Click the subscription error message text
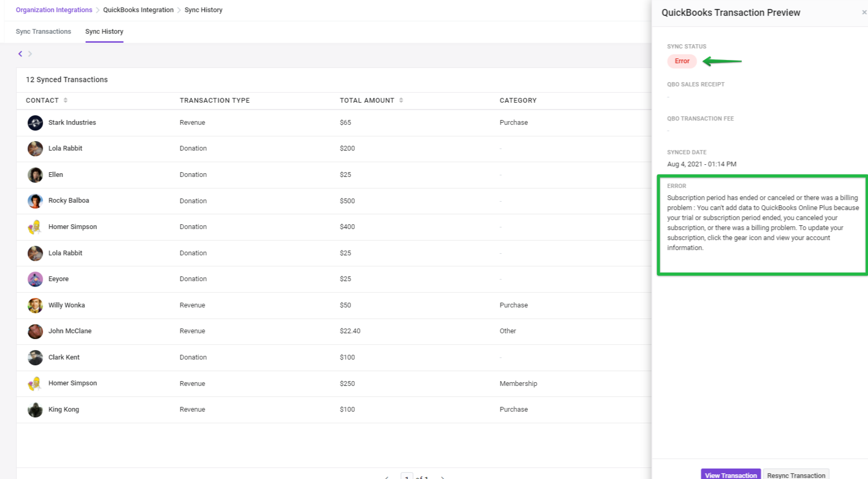868x479 pixels. click(x=763, y=223)
